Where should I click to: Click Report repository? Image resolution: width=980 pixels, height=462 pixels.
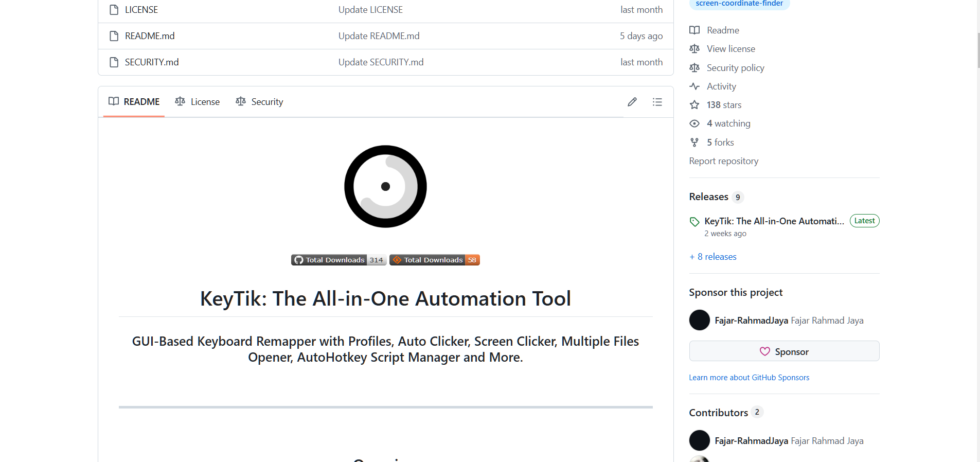click(724, 161)
